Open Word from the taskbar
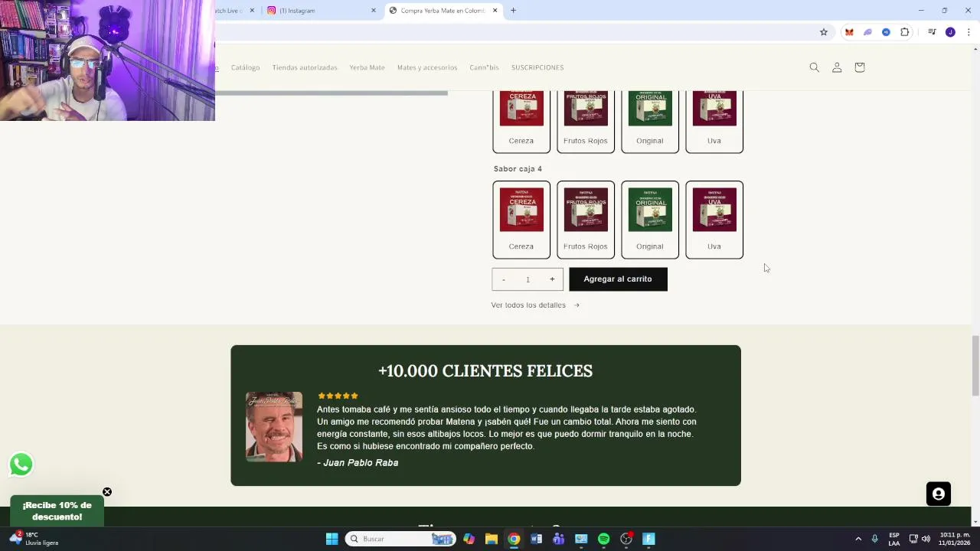 click(x=536, y=539)
